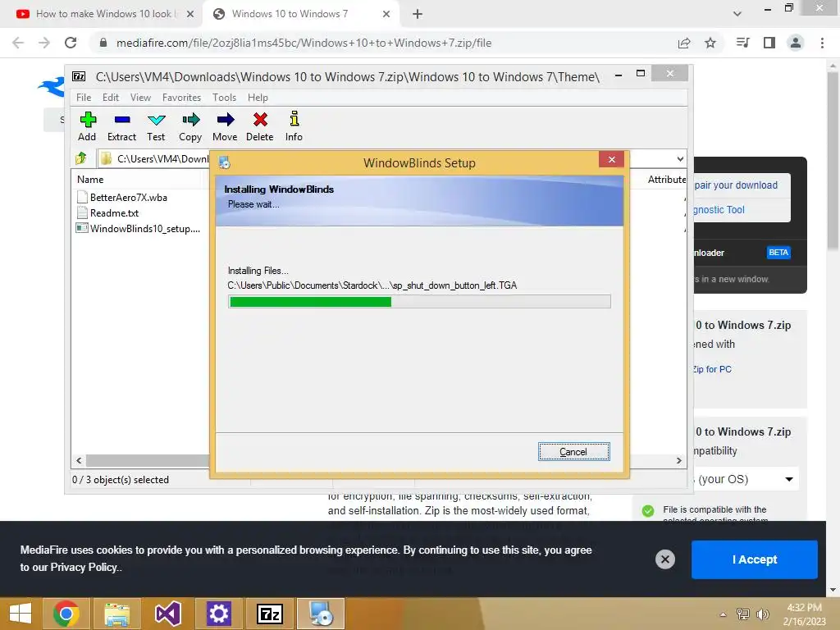Click the Diagnostic Tool link
Screen dimensions: 840x630
tap(719, 209)
